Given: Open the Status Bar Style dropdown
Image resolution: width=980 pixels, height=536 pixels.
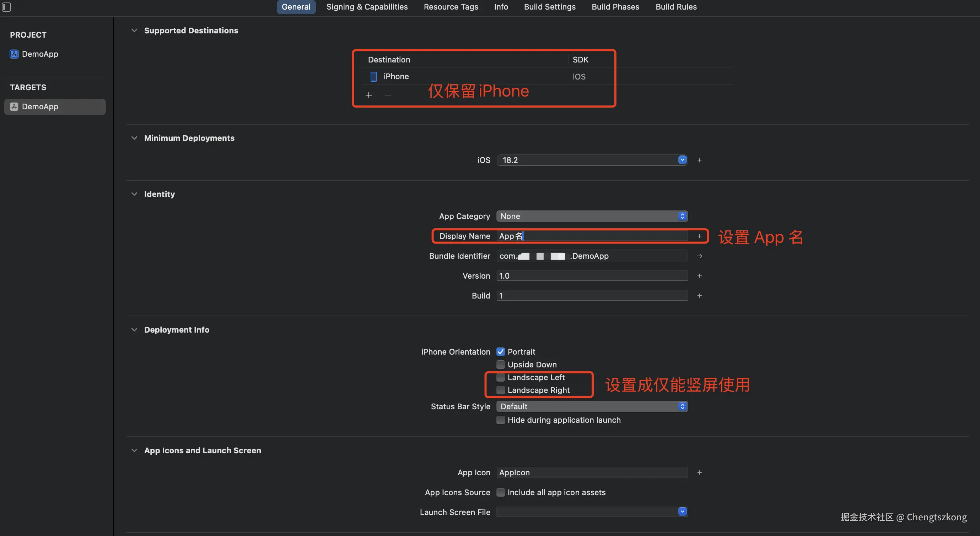Looking at the screenshot, I should click(592, 406).
